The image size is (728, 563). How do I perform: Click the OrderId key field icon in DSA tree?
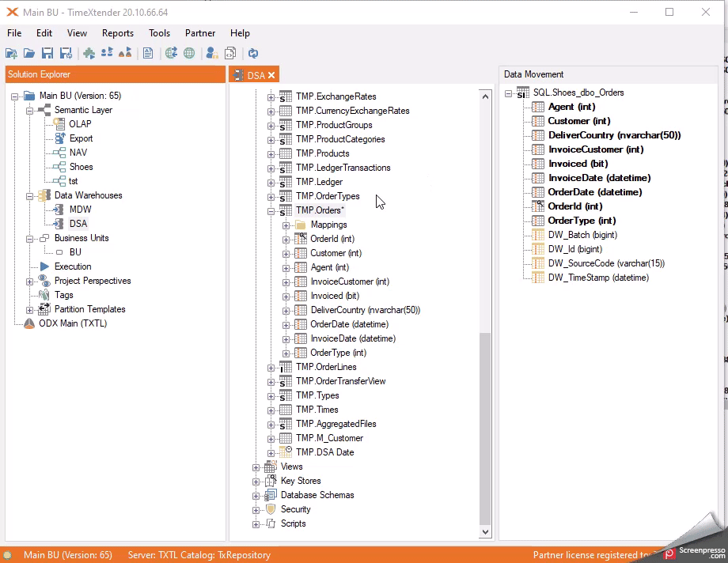(301, 239)
